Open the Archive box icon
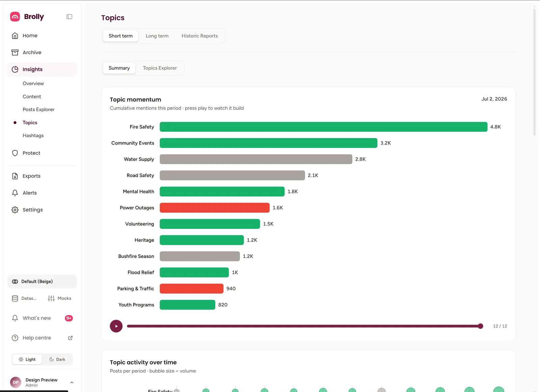540x392 pixels. (15, 52)
